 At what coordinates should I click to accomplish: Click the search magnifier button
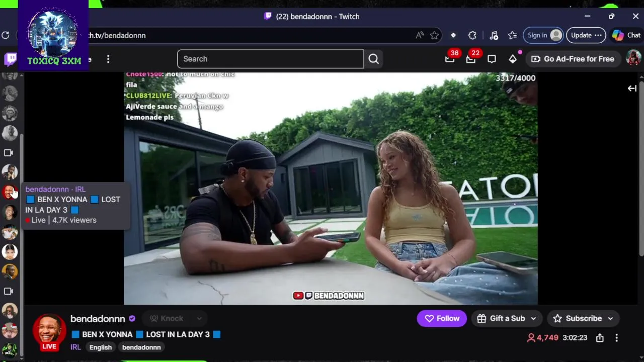[x=373, y=59]
